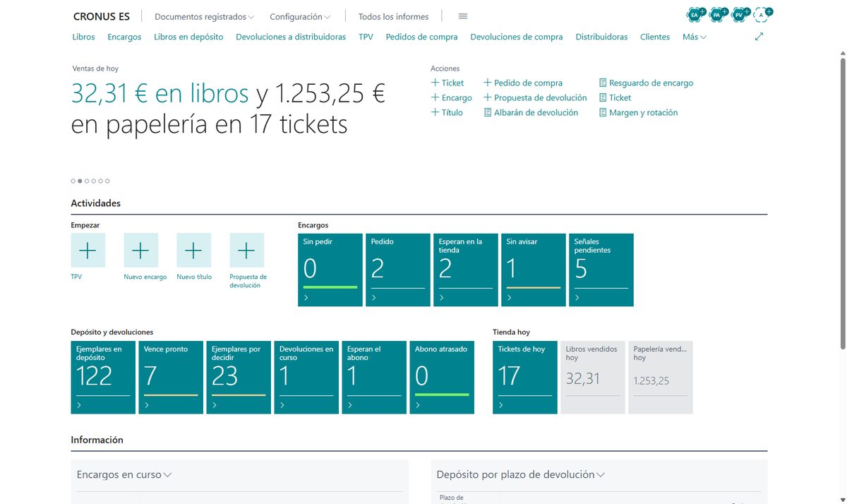Open the Papelería vendida hoy tile
Image resolution: width=847 pixels, height=504 pixels.
661,377
